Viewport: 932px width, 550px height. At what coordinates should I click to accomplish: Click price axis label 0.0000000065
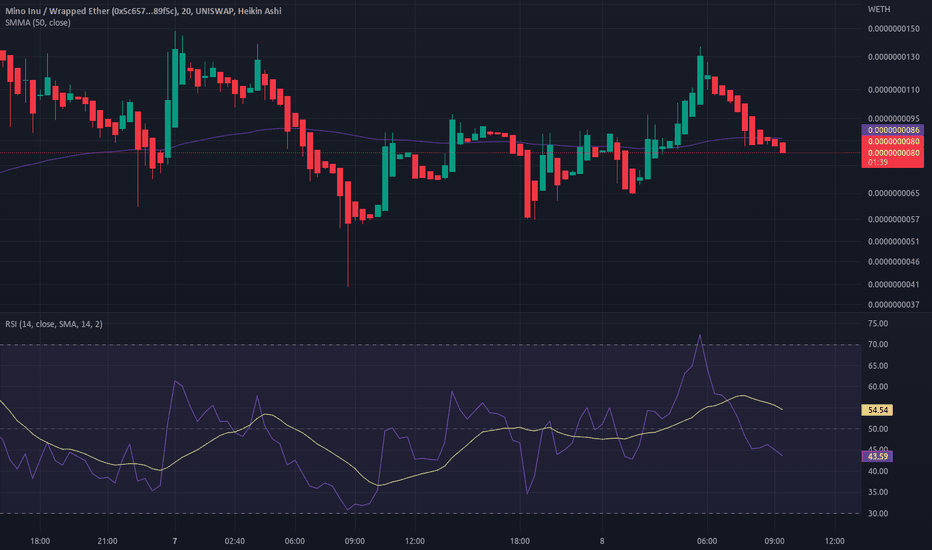[x=893, y=193]
